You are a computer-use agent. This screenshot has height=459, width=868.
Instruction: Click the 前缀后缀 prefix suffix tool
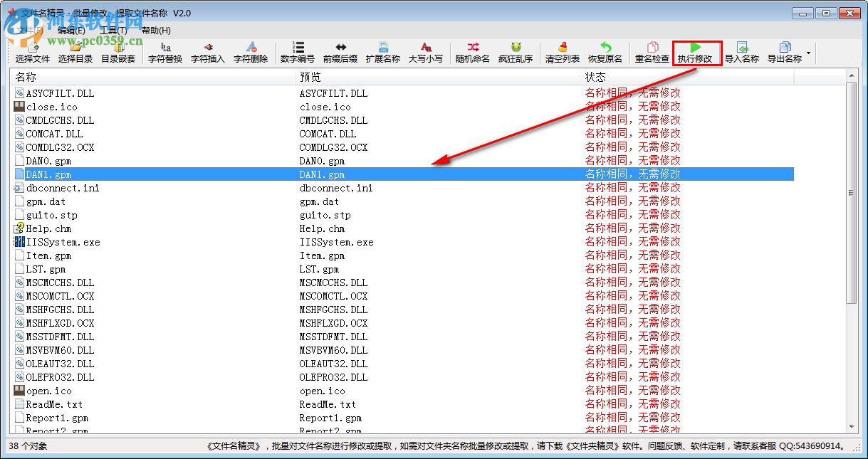(340, 53)
